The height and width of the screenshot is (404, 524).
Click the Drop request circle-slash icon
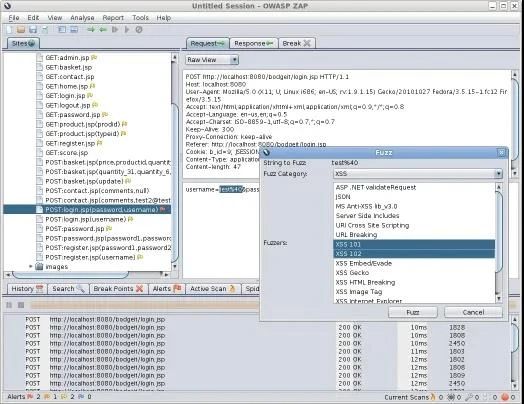tap(139, 30)
